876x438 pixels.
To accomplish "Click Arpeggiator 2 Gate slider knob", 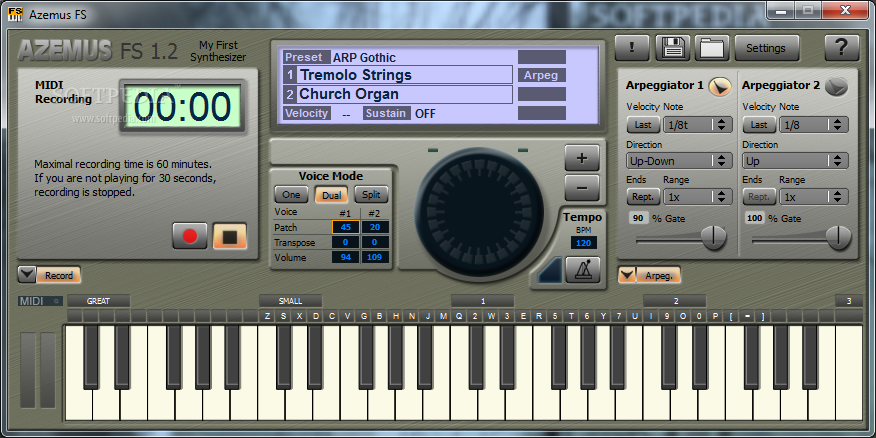I will [838, 238].
